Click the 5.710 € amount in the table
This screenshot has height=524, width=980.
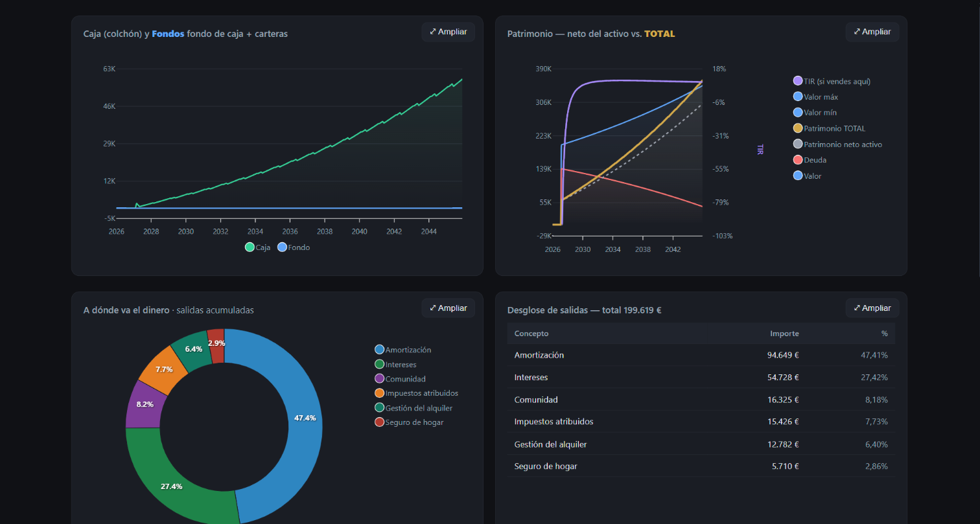[786, 466]
